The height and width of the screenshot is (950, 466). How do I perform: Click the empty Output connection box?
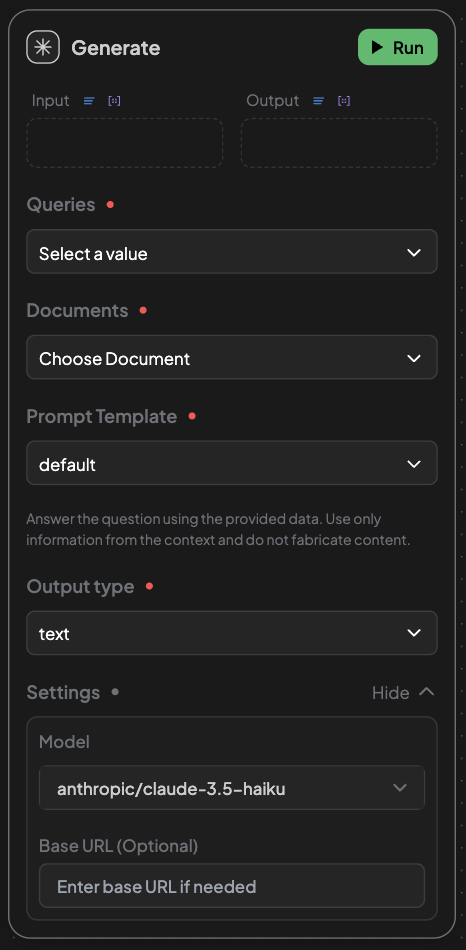[x=339, y=143]
